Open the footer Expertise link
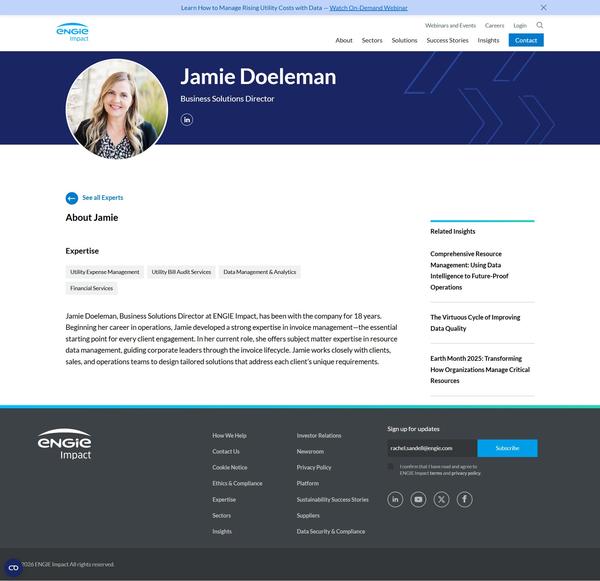This screenshot has height=581, width=600. [224, 500]
